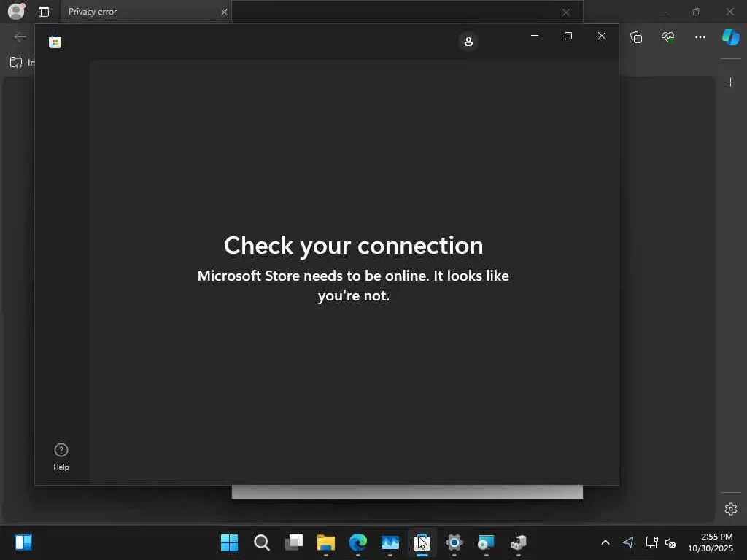747x560 pixels.
Task: Restore down the Edge browser window
Action: point(696,12)
